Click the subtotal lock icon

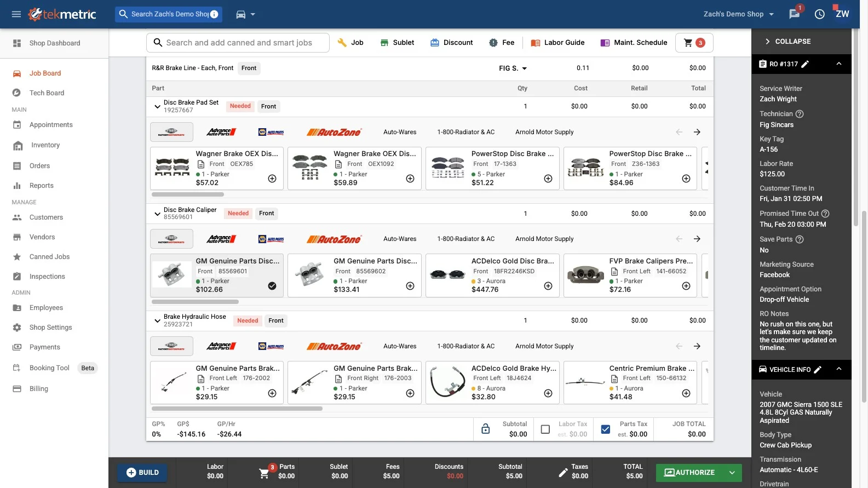click(x=486, y=429)
